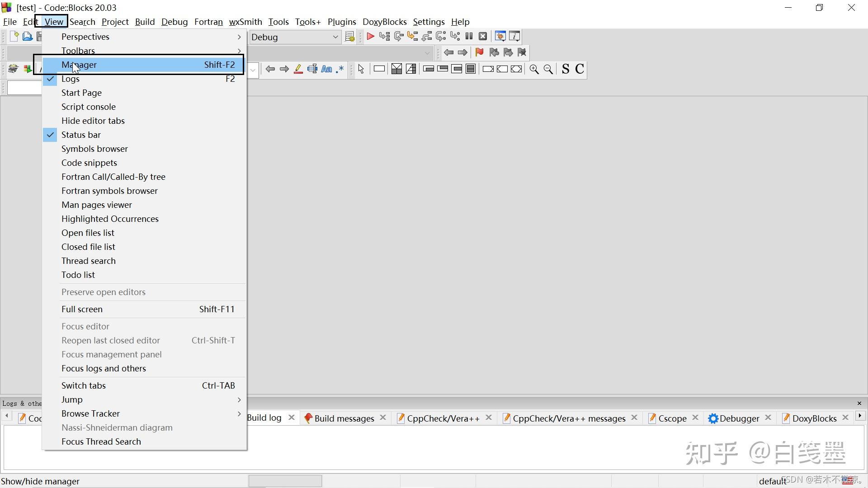Select Full screen menu entry
Screen dimensions: 868x488
pyautogui.click(x=82, y=310)
